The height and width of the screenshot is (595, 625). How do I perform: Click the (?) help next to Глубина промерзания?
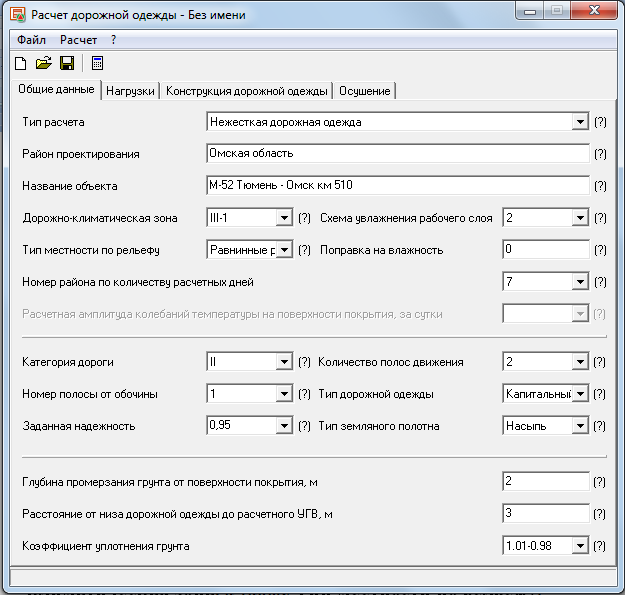(599, 482)
